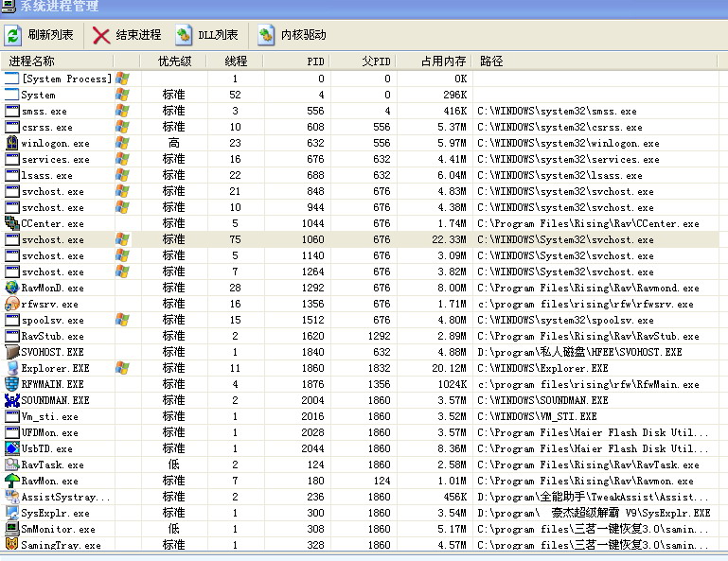Click the Explorer.EXE process icon

tap(11, 368)
